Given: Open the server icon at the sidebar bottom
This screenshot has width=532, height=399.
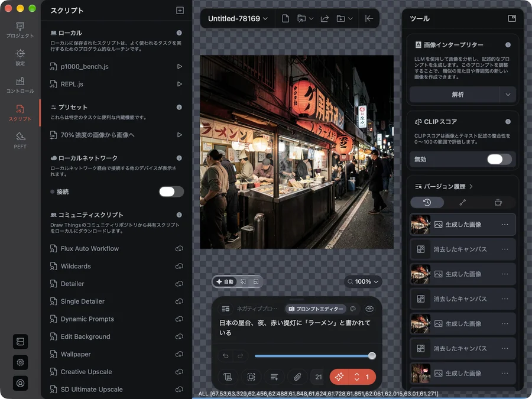Looking at the screenshot, I should (x=20, y=342).
